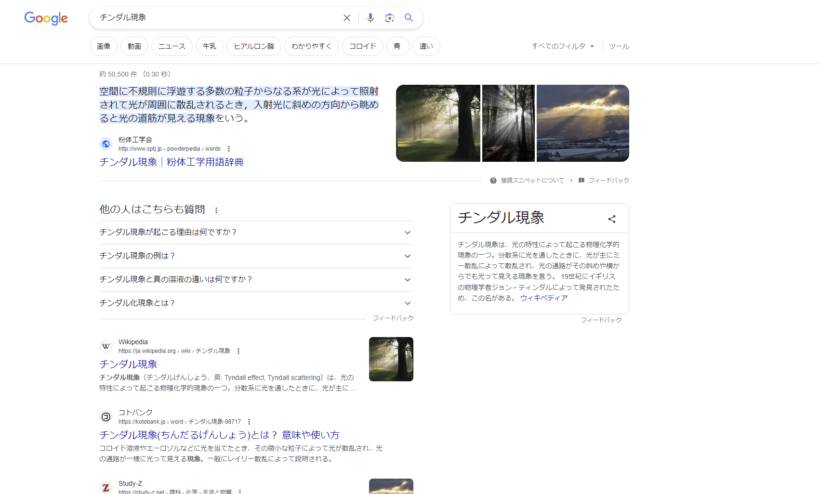Click the ツール button
This screenshot has height=494, width=820.
[619, 46]
